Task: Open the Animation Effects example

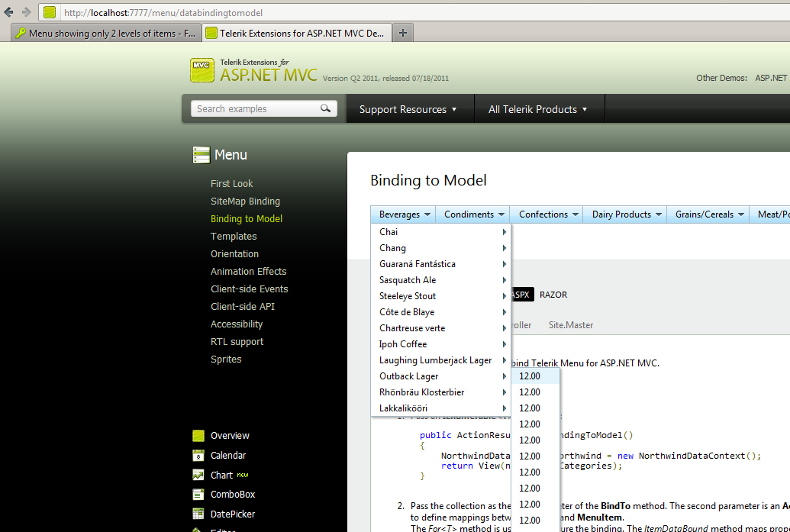Action: pyautogui.click(x=248, y=271)
